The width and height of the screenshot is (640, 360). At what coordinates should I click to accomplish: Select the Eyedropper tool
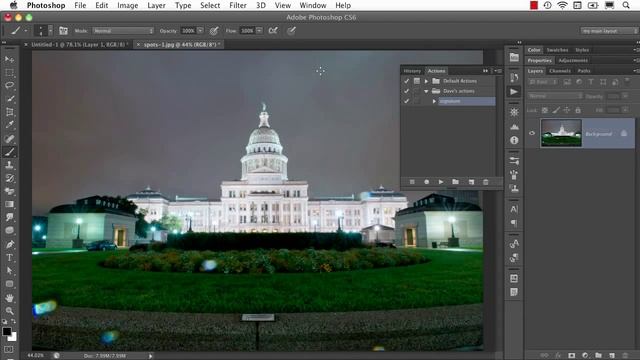(9, 125)
